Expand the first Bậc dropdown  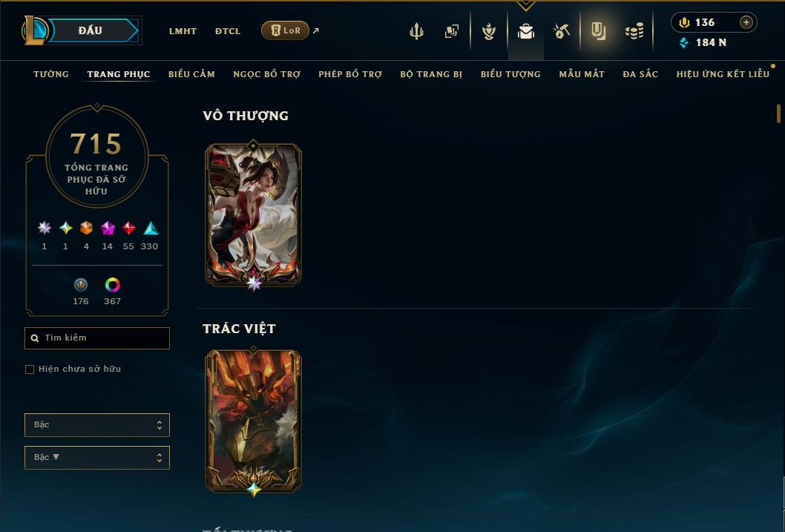click(97, 425)
